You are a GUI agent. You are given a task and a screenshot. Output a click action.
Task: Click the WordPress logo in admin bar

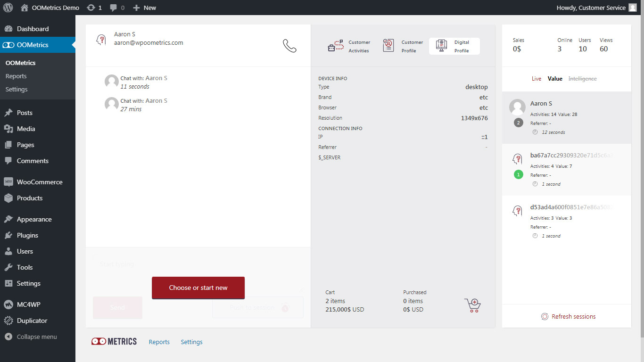pos(8,8)
